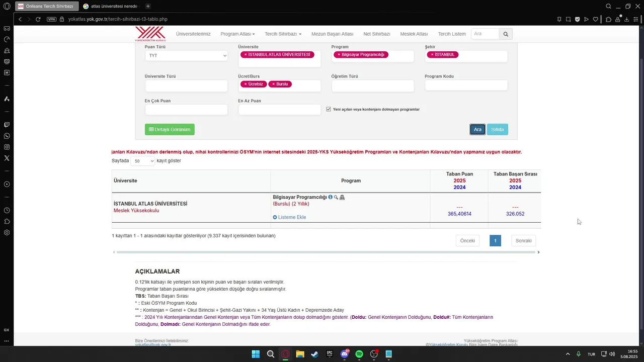
Task: Click the Taban Puan column header
Action: (x=459, y=180)
